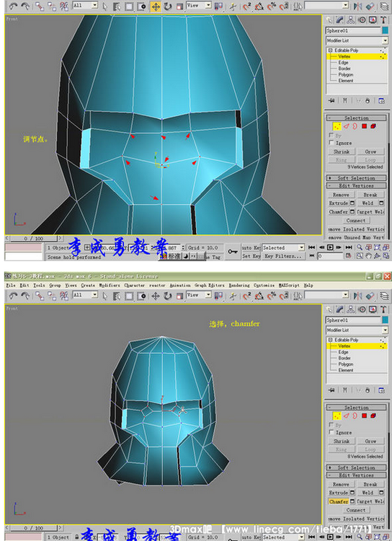Open the Rendering menu
This screenshot has width=392, height=541.
(x=239, y=286)
